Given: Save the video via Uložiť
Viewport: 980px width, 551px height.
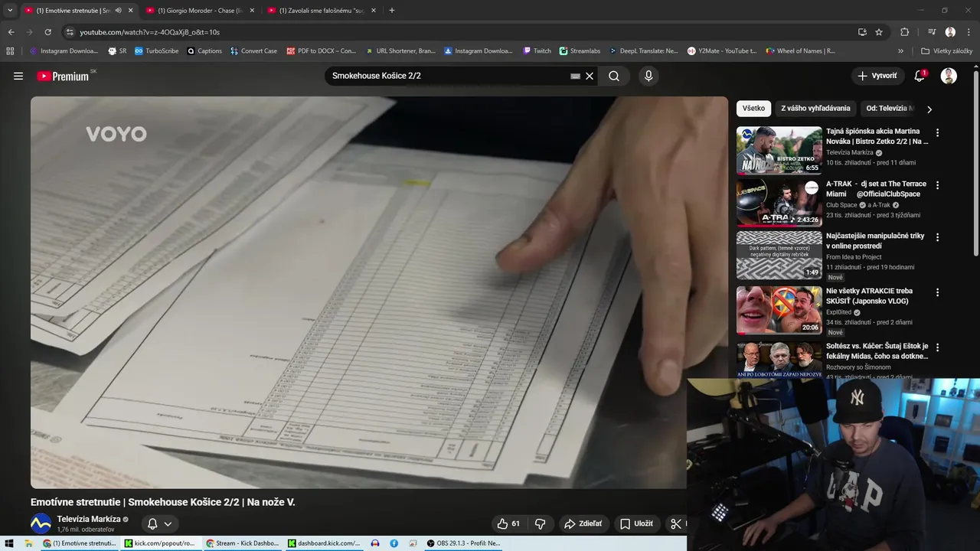Looking at the screenshot, I should click(x=637, y=523).
